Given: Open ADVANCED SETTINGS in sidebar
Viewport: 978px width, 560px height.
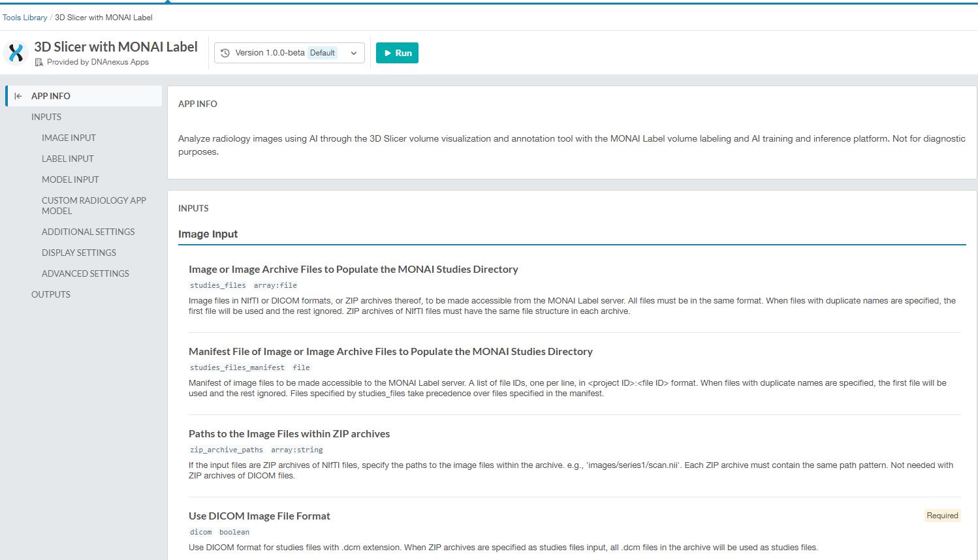Looking at the screenshot, I should 86,273.
